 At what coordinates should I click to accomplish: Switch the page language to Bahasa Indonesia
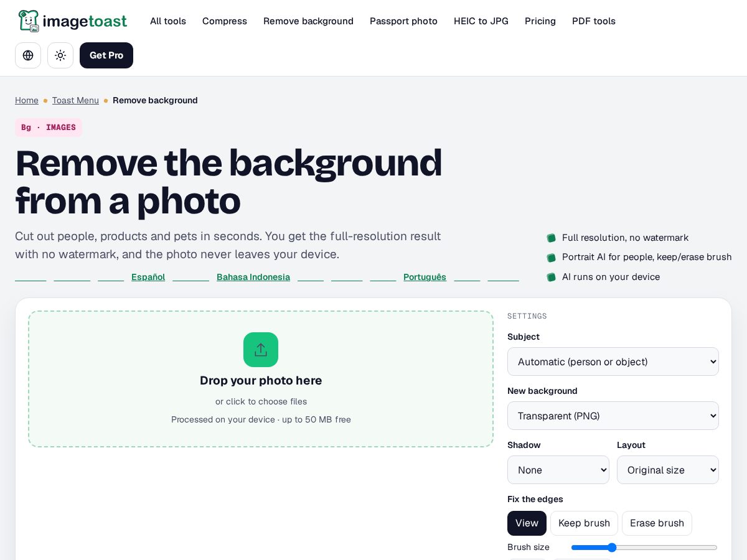[x=253, y=277]
